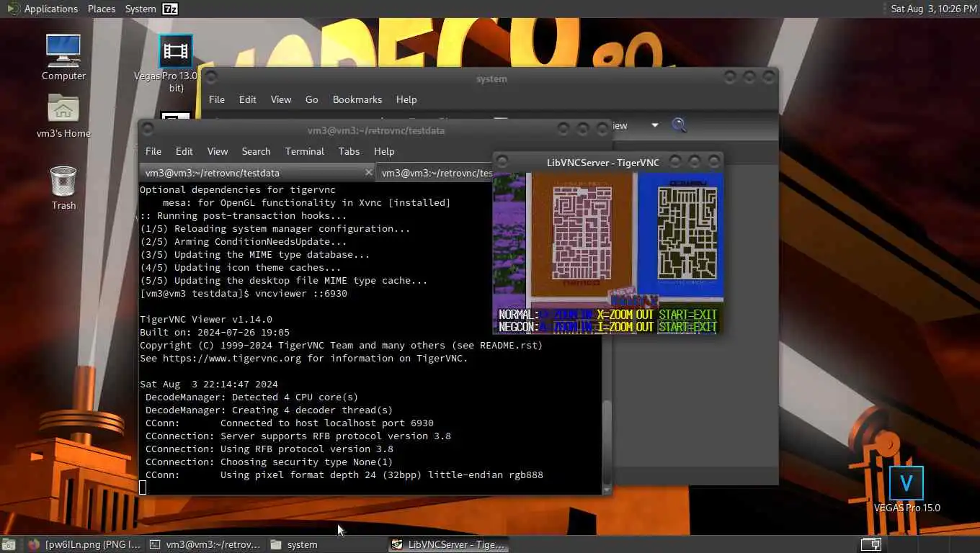Open Help menu in system file manager
The height and width of the screenshot is (553, 980).
point(406,99)
